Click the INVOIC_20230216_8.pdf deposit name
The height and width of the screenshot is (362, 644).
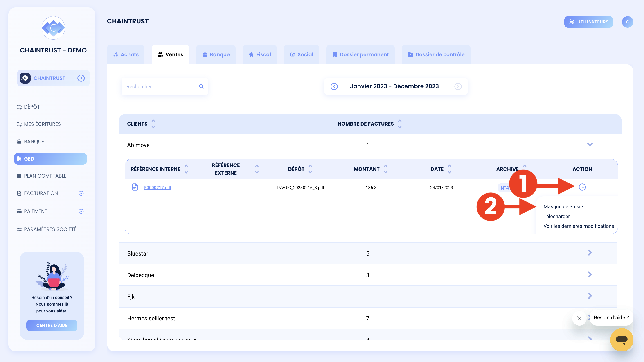(x=300, y=188)
